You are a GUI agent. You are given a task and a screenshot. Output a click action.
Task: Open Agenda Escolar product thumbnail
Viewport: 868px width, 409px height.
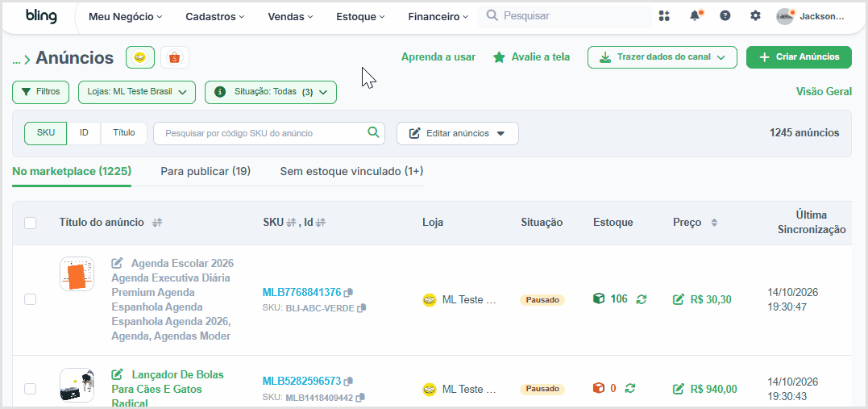coord(77,273)
